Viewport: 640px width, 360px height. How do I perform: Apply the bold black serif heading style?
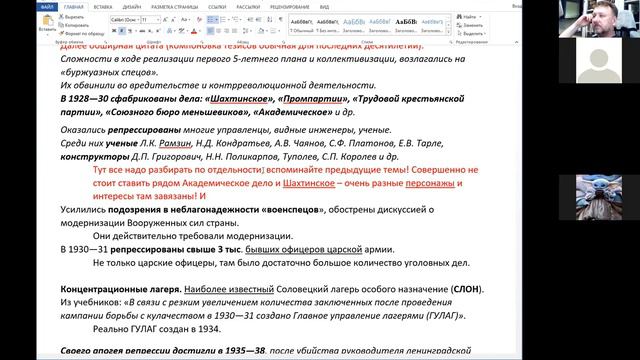point(406,25)
